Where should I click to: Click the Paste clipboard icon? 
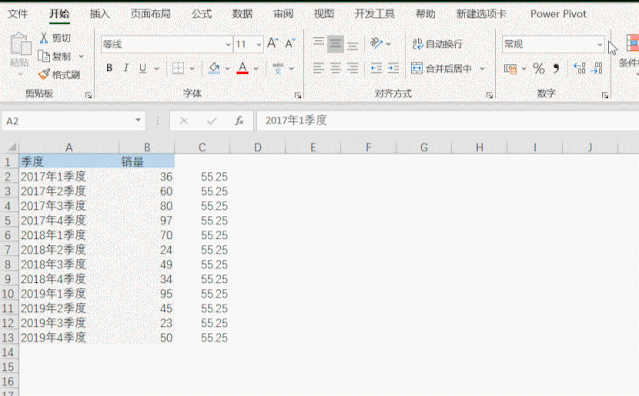20,44
